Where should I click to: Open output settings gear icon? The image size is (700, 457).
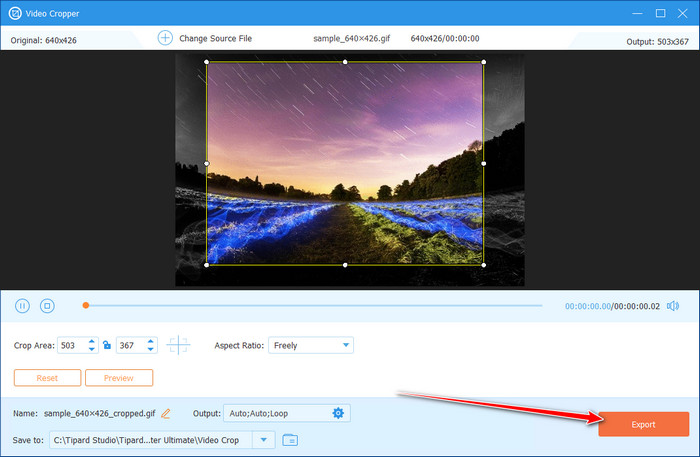coord(338,413)
